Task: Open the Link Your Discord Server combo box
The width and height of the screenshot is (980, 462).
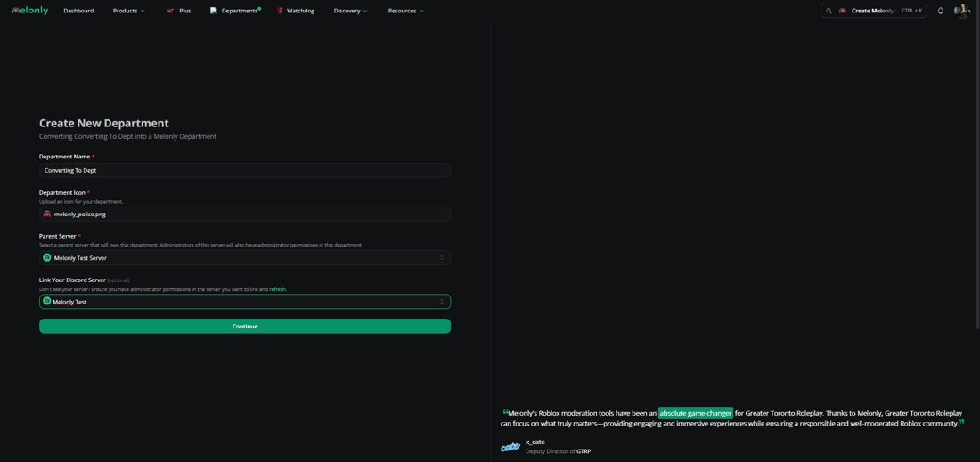Action: pos(245,302)
